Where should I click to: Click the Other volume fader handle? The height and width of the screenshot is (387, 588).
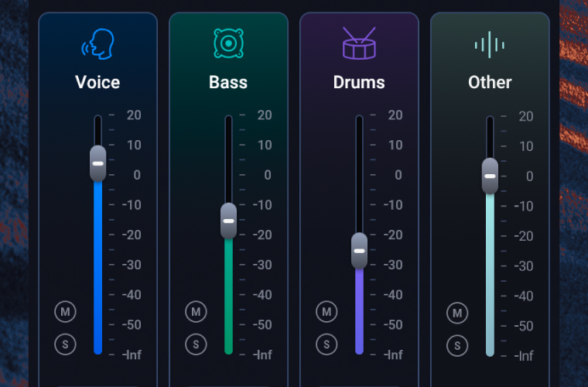click(x=490, y=176)
